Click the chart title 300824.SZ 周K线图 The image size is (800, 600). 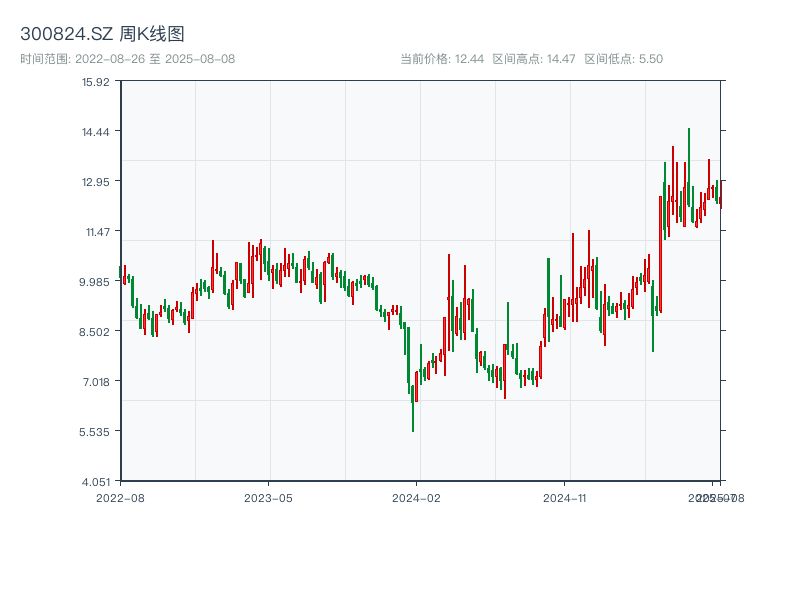point(102,34)
